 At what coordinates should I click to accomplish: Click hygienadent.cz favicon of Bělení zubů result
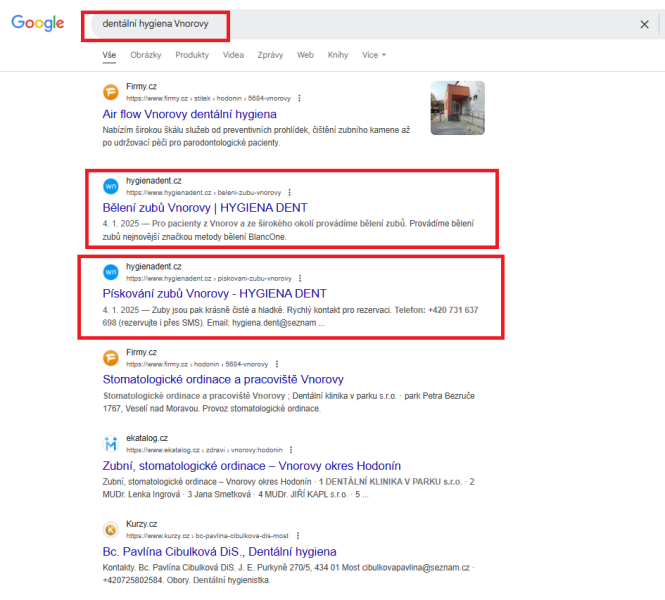pyautogui.click(x=111, y=186)
